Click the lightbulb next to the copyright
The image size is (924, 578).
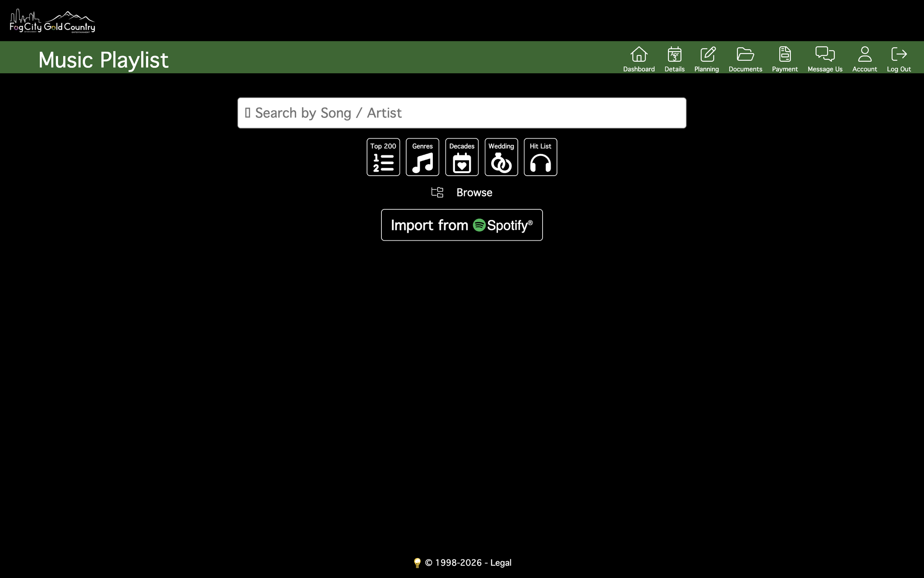[x=417, y=562]
